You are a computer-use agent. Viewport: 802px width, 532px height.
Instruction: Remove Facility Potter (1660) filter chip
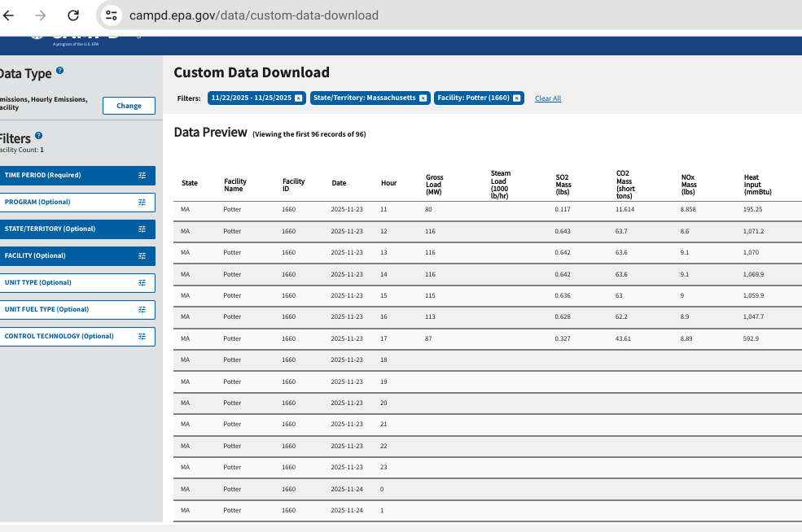(x=516, y=98)
